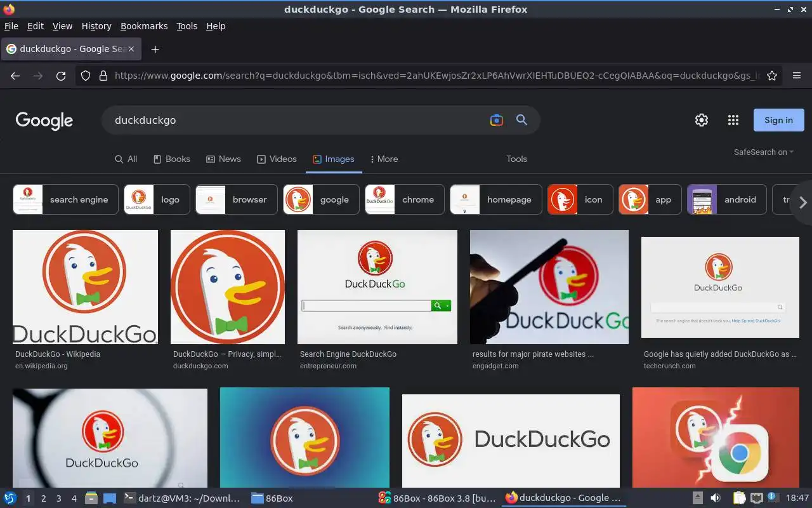The height and width of the screenshot is (508, 812).
Task: Filter by the google chip
Action: pyautogui.click(x=321, y=199)
